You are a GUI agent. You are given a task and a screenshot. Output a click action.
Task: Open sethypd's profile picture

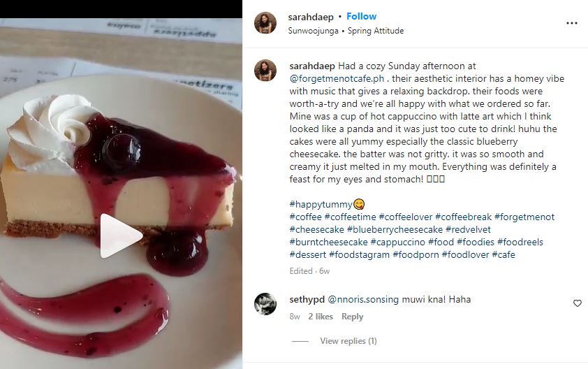265,303
